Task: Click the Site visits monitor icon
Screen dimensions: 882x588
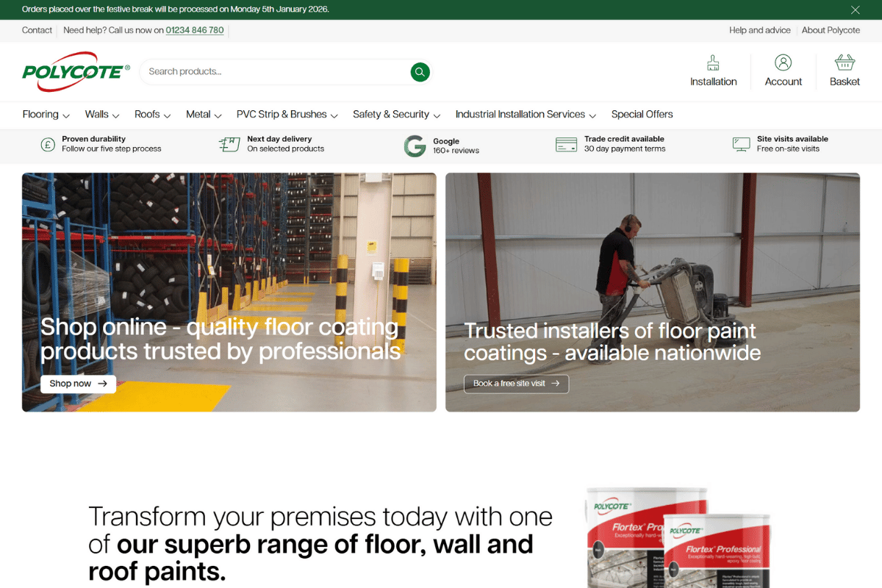Action: (x=741, y=144)
